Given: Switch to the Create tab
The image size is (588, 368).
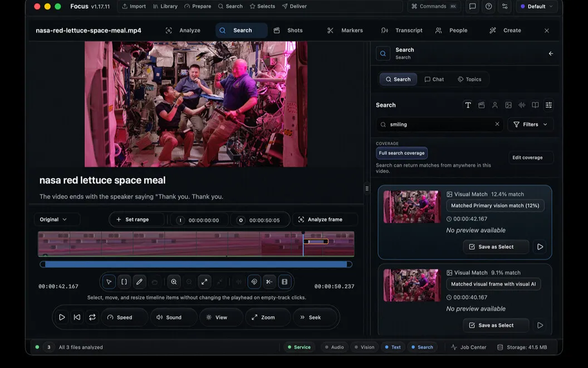Looking at the screenshot, I should [x=506, y=31].
